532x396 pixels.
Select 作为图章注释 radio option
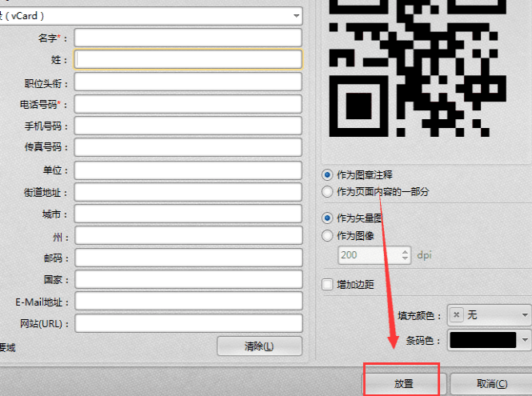[x=327, y=174]
